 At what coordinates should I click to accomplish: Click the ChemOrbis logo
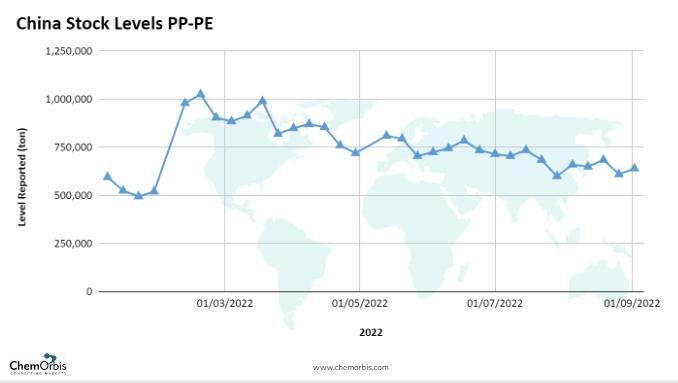tap(38, 364)
